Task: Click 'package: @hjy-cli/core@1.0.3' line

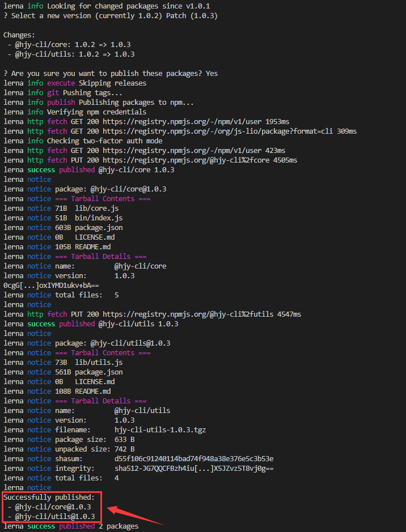Action: [111, 189]
